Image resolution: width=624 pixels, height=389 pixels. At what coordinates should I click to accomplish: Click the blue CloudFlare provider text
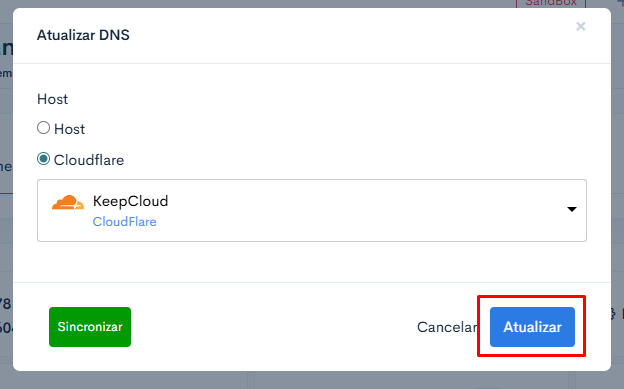coord(125,222)
